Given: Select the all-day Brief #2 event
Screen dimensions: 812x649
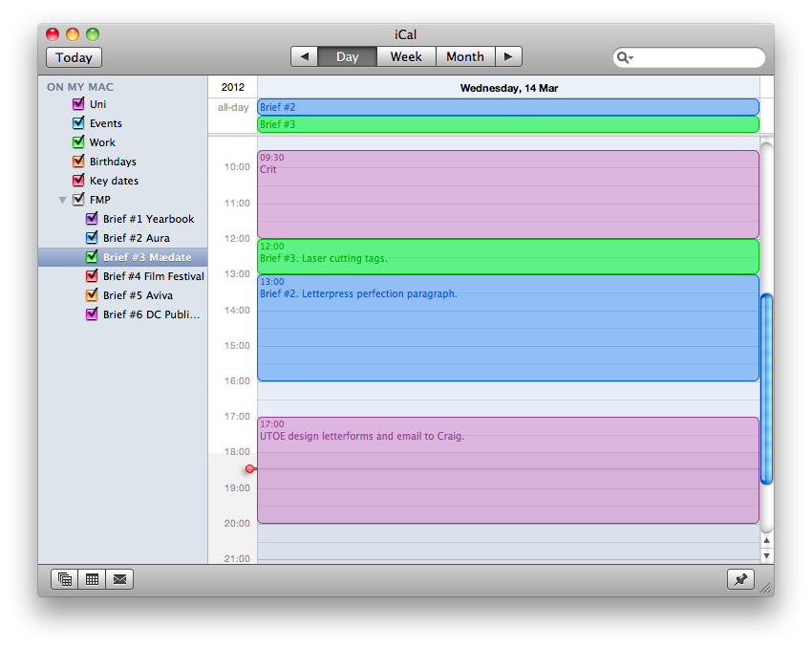Looking at the screenshot, I should tap(508, 107).
